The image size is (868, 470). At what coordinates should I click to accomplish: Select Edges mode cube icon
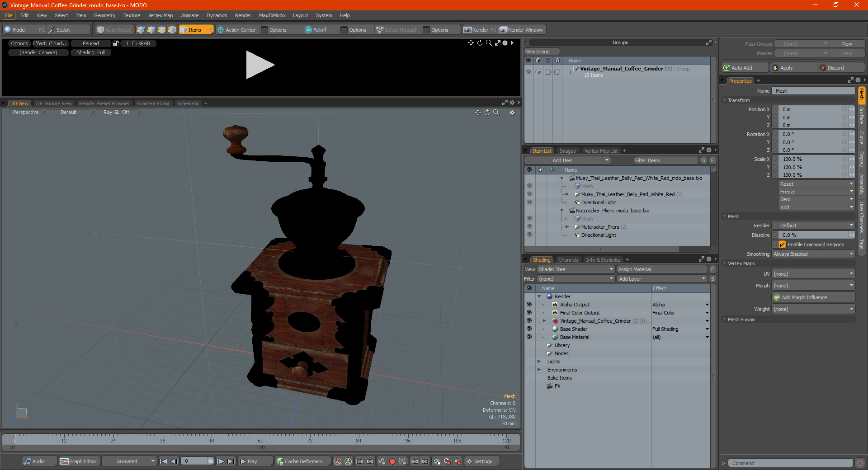click(151, 30)
